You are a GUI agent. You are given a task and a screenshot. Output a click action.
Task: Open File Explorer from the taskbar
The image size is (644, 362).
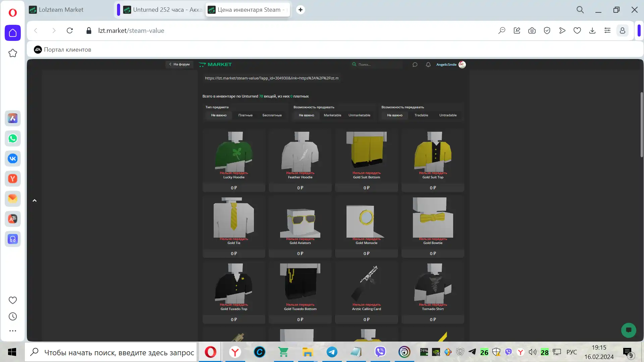point(308,352)
